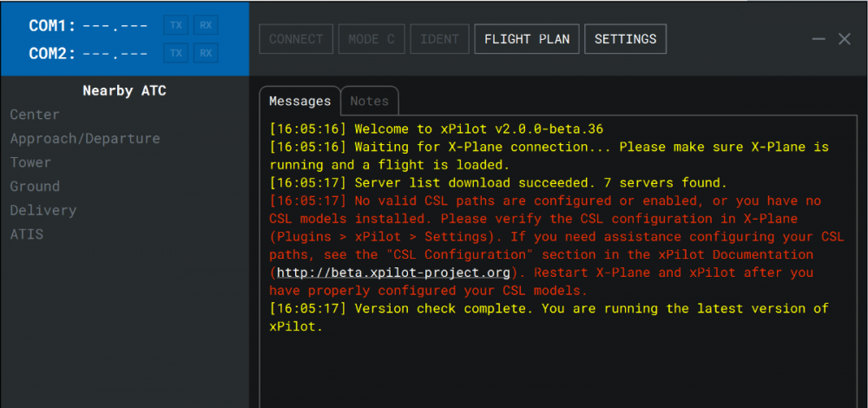Toggle the COM2 TX indicator

[176, 54]
